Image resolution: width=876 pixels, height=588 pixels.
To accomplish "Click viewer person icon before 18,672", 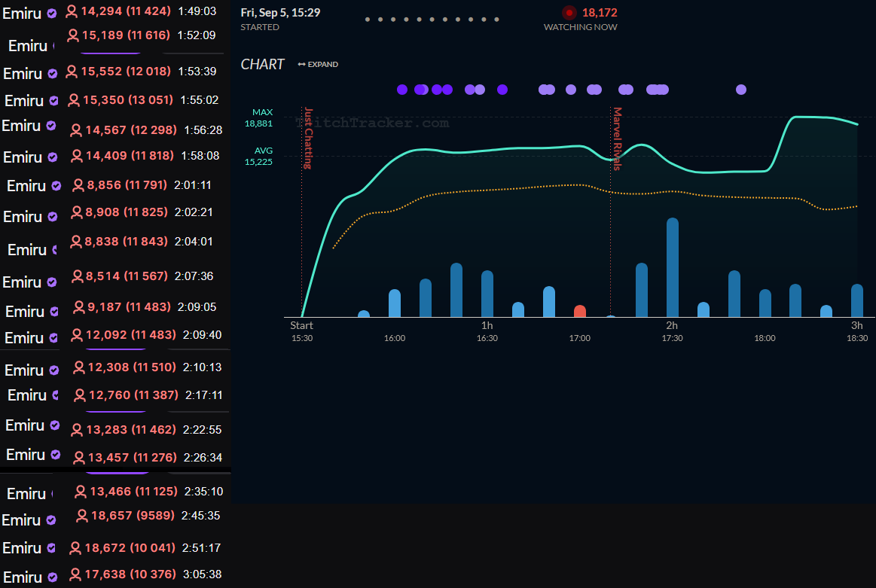I will [x=75, y=548].
